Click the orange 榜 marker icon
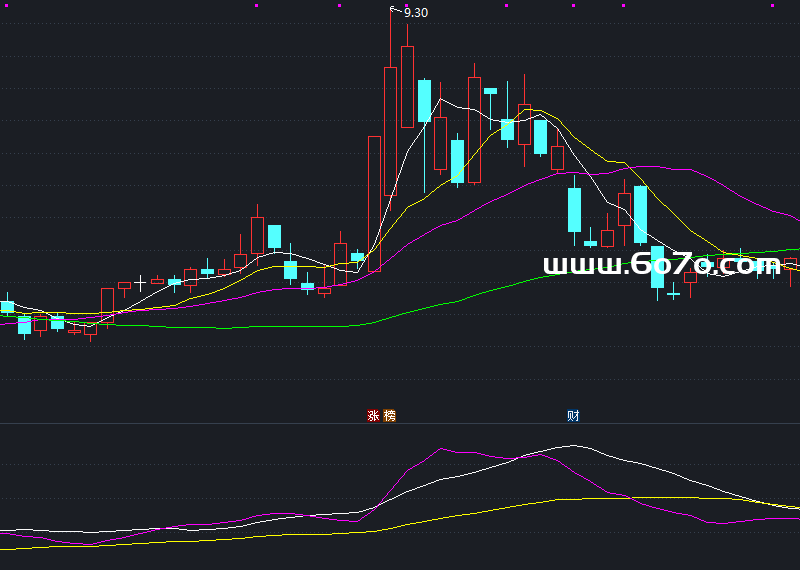Viewport: 800px width, 570px height. (x=389, y=416)
